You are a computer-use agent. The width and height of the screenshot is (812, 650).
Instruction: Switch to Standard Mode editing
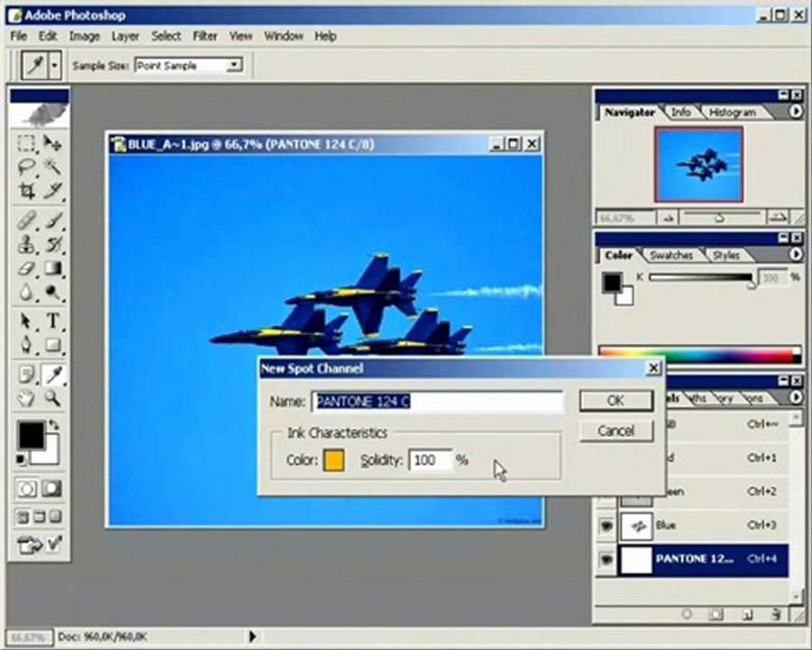[27, 488]
